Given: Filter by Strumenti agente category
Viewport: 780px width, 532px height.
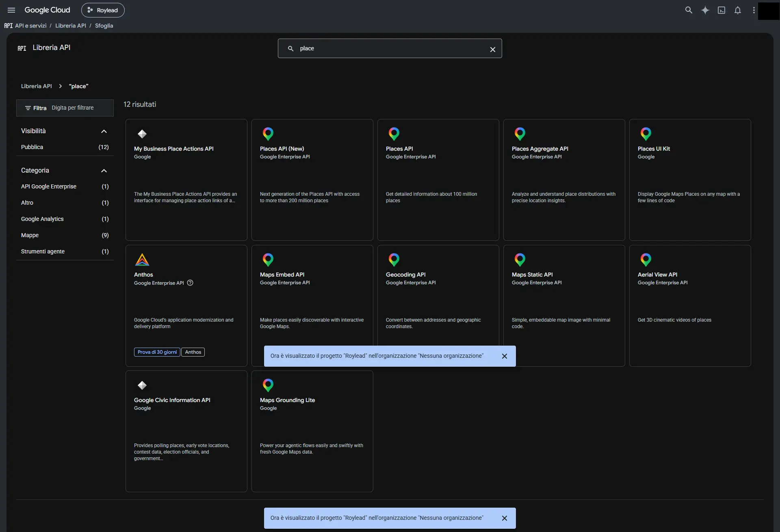Looking at the screenshot, I should coord(65,251).
